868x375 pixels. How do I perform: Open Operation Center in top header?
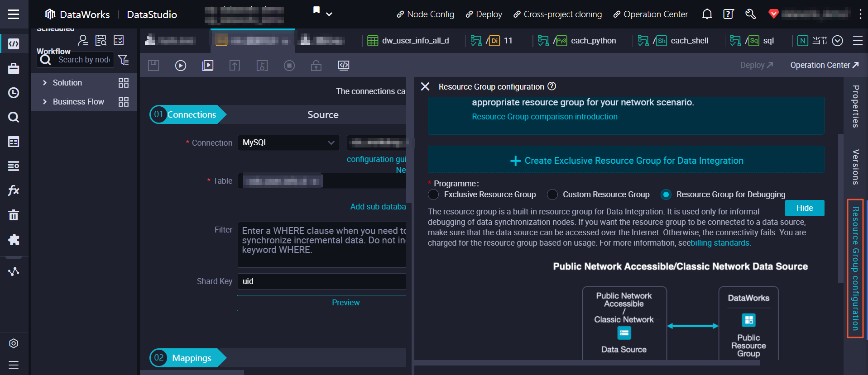pos(650,14)
